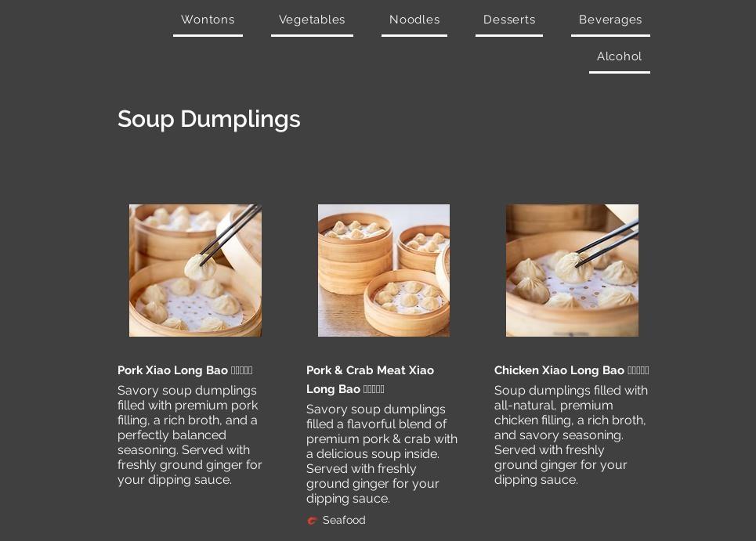Select the Alcohol menu tab

tap(619, 56)
